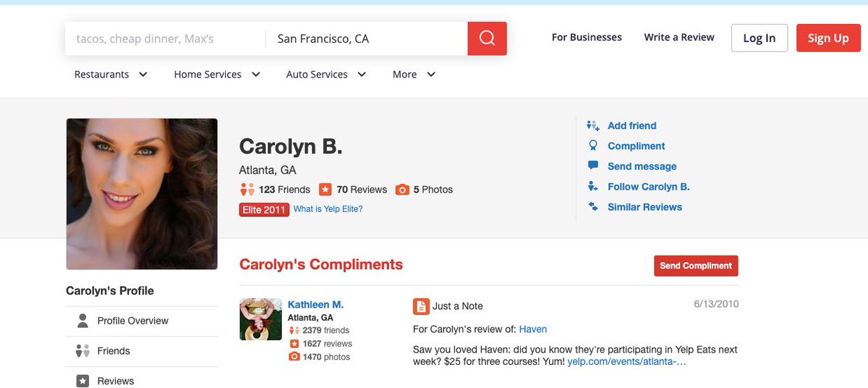Click the 6/13/2010 compliment date

pos(716,304)
